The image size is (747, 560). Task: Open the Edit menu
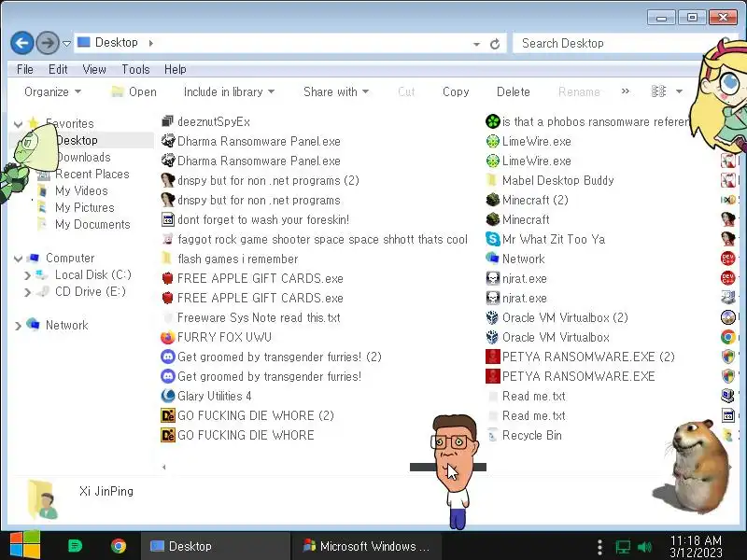(58, 69)
